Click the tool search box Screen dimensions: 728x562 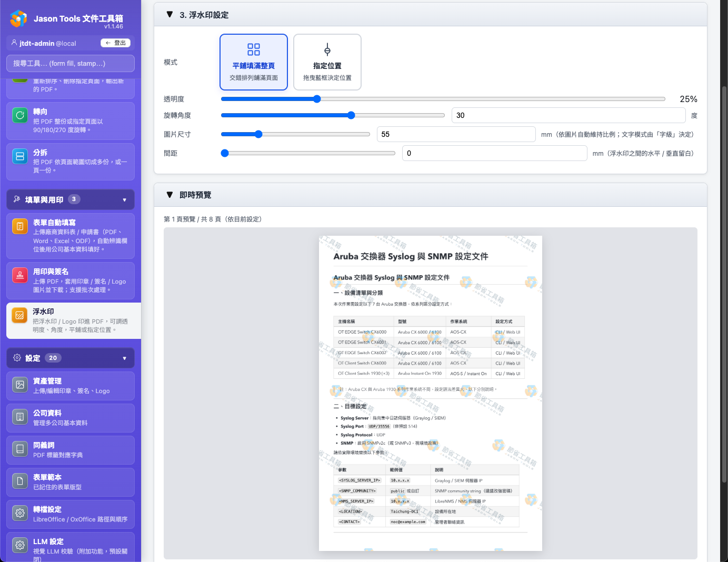(x=71, y=64)
